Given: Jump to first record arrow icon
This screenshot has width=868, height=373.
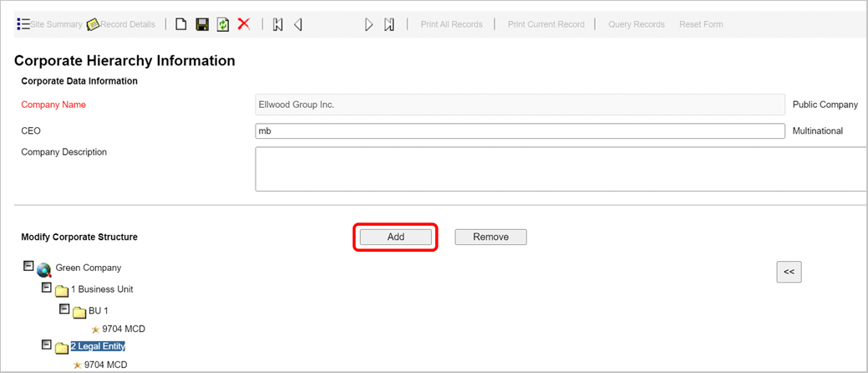Looking at the screenshot, I should click(x=278, y=24).
